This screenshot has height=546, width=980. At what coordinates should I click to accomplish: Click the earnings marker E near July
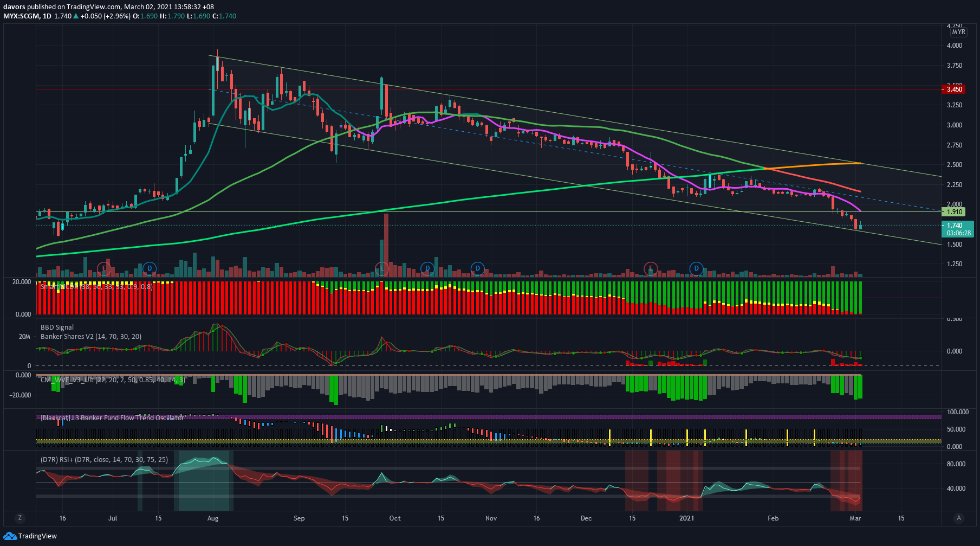coord(103,268)
